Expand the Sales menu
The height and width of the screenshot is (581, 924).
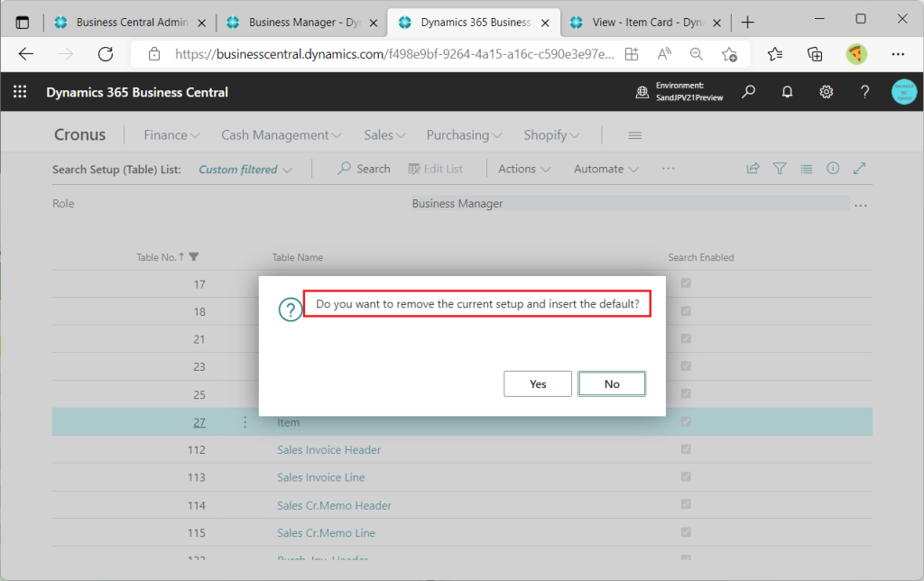(x=384, y=135)
